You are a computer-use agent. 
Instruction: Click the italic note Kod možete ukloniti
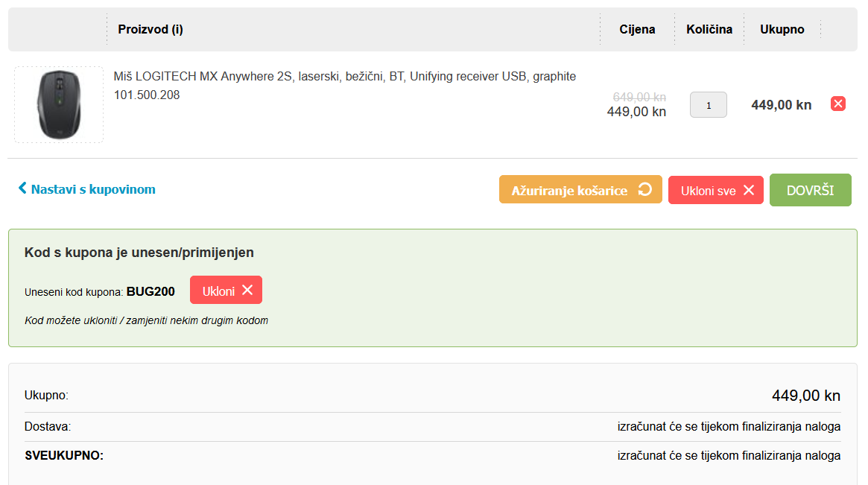pos(146,320)
